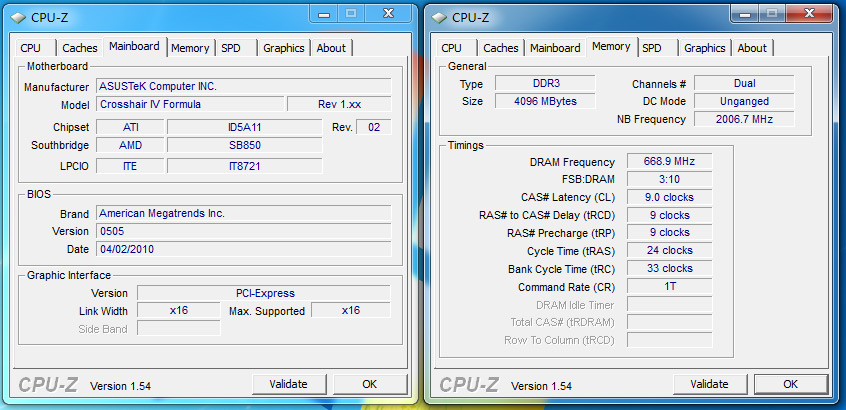Viewport: 846px width, 410px height.
Task: Click NB Frequency 2006.7 MHz field
Action: pos(745,119)
